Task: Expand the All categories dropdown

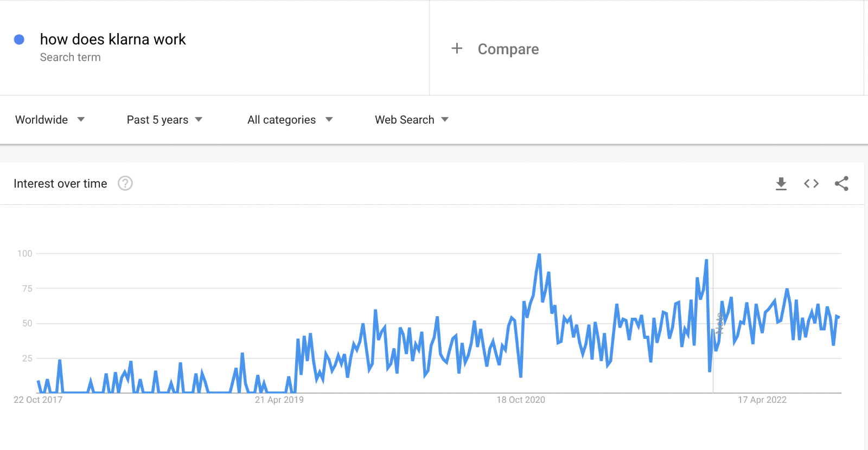Action: pyautogui.click(x=290, y=120)
